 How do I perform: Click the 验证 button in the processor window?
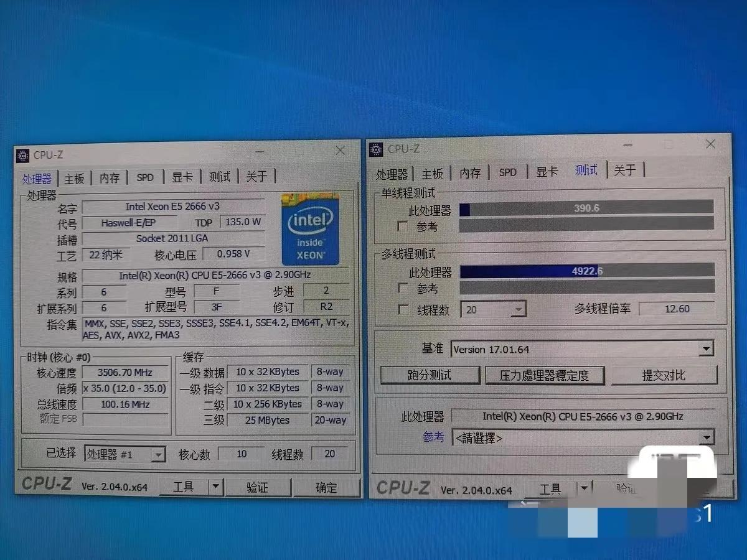[257, 487]
